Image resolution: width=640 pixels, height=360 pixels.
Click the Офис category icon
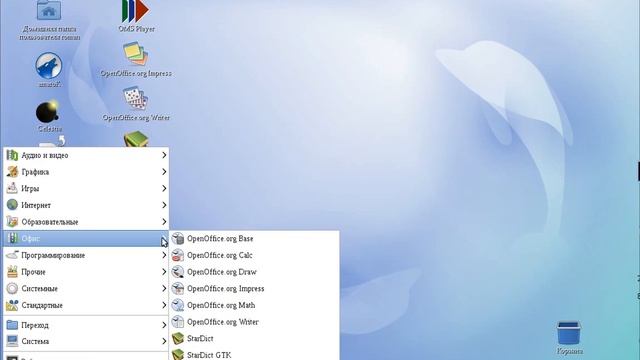tap(12, 238)
